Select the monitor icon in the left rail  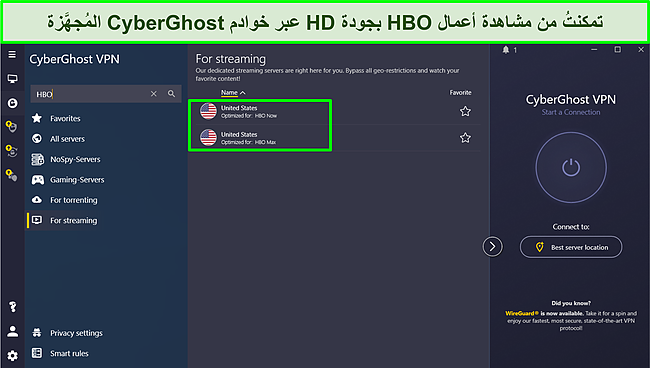[12, 78]
